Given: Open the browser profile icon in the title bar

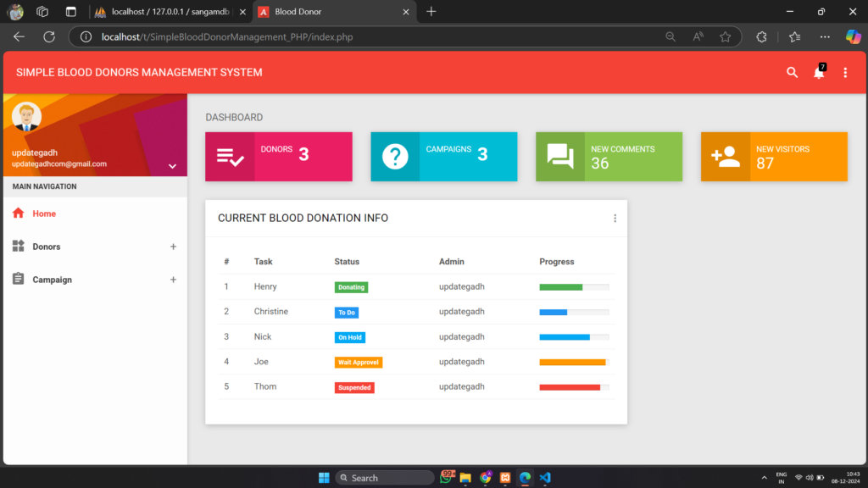Looking at the screenshot, I should [x=15, y=12].
